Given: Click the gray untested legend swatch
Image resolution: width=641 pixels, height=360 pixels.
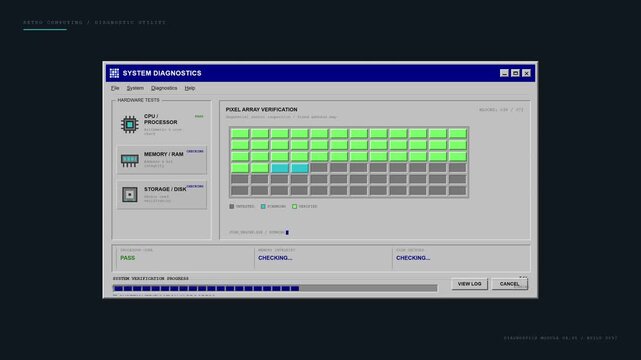Looking at the screenshot, I should click(x=232, y=206).
